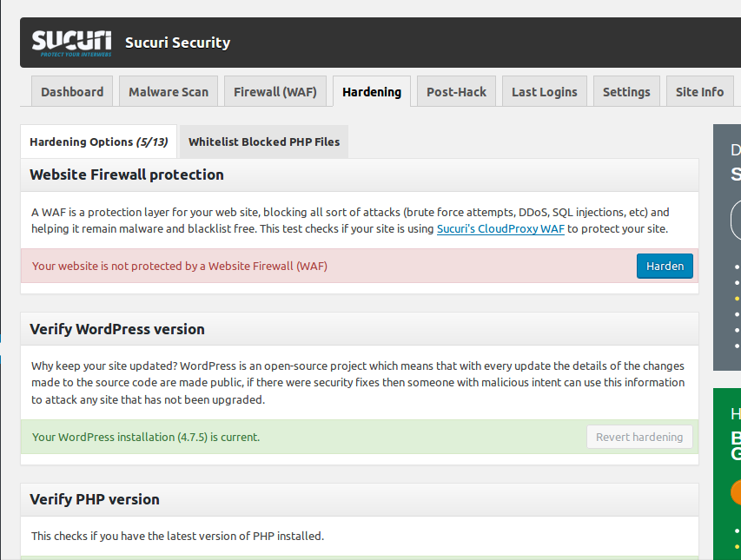Click the Sucuri Security header title

pos(177,43)
